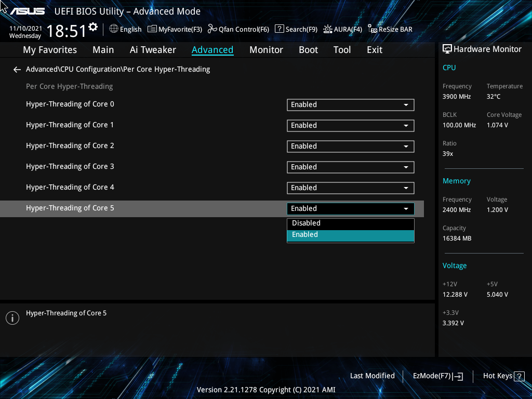532x399 pixels.
Task: Click the Search(F9) question mark icon
Action: pyautogui.click(x=279, y=29)
